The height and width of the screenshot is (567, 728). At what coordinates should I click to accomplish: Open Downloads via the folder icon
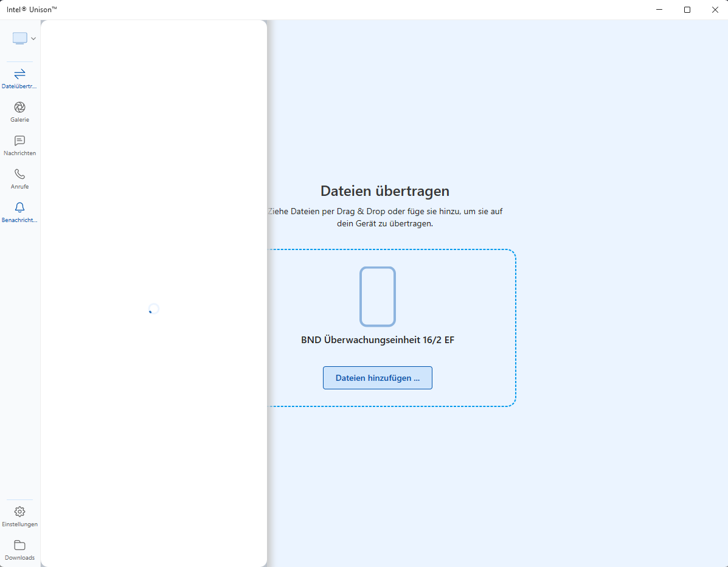pos(19,546)
